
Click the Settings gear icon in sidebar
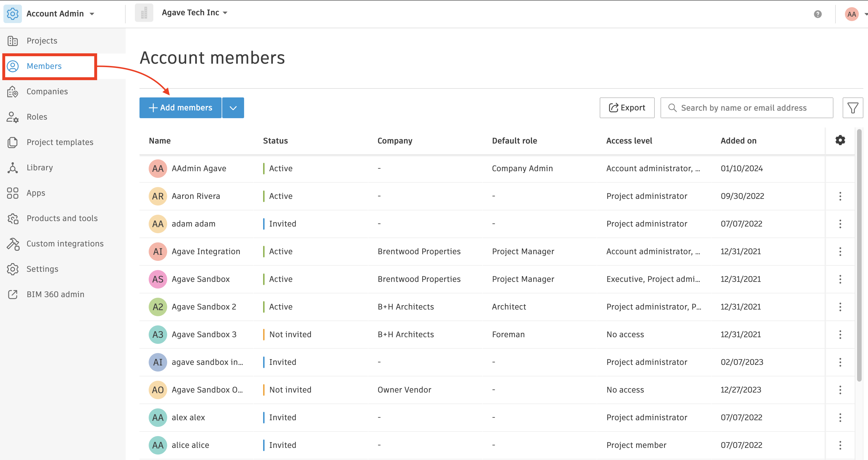(12, 269)
